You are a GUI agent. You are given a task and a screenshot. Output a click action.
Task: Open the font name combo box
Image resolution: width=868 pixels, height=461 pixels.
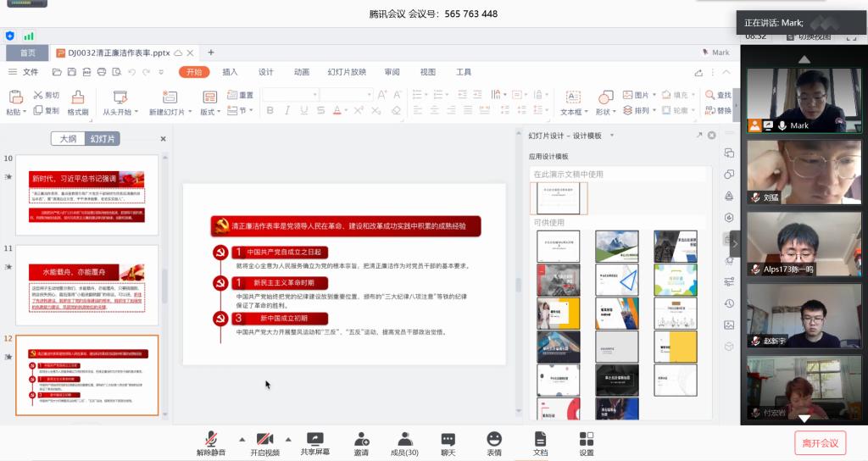[288, 95]
